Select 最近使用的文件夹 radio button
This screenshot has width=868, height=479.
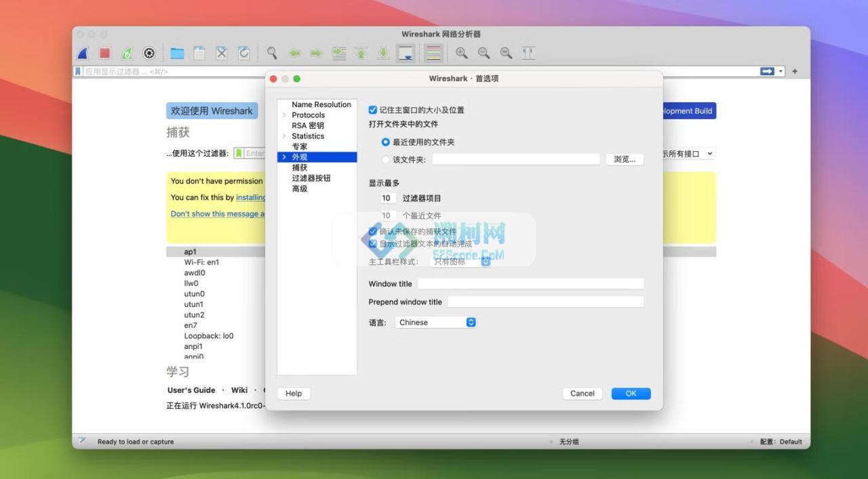point(386,142)
